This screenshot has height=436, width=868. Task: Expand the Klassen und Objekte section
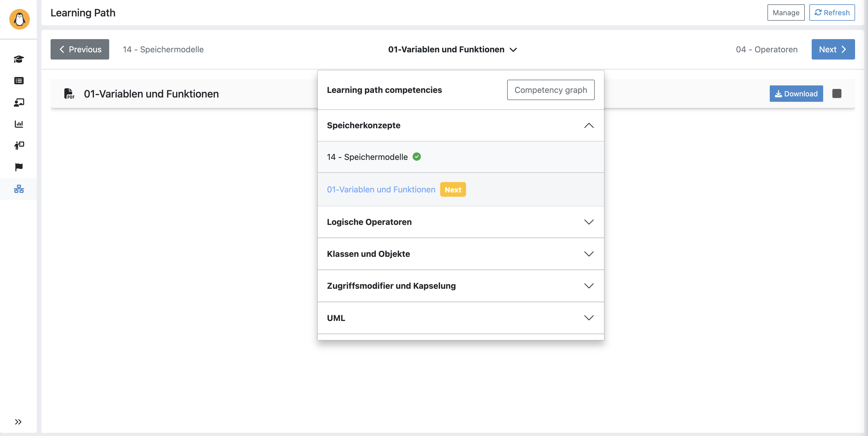coord(588,254)
